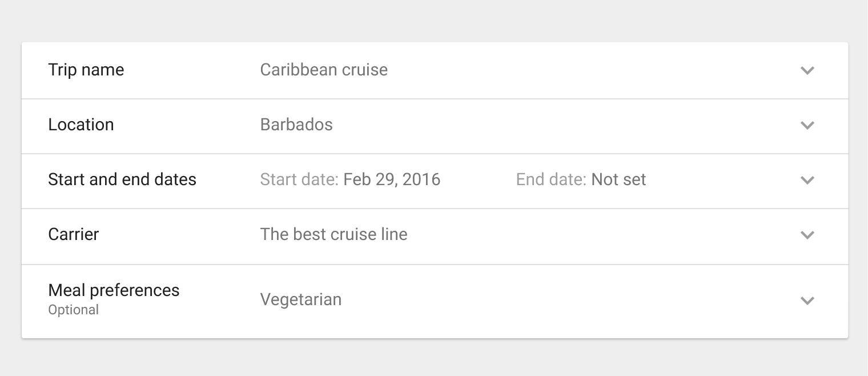Screen dimensions: 868x376
Task: Click The best cruise line value
Action: click(333, 234)
